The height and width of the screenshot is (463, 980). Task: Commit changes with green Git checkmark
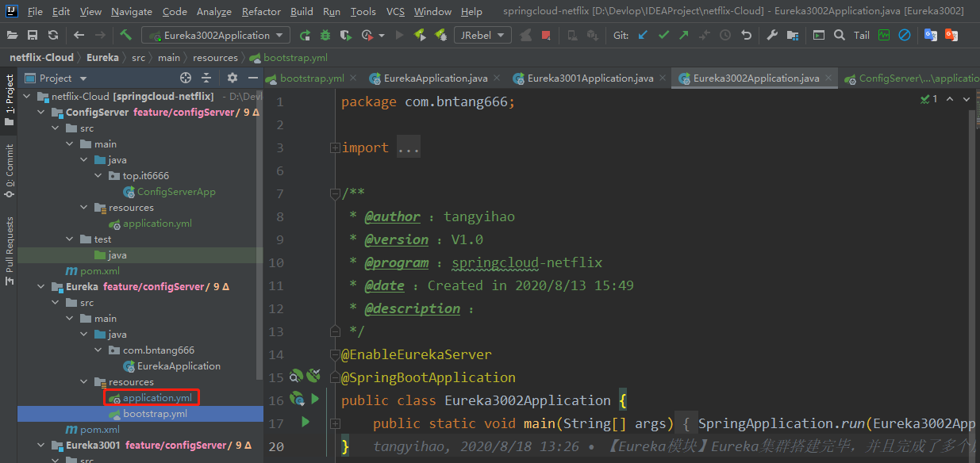[x=663, y=35]
